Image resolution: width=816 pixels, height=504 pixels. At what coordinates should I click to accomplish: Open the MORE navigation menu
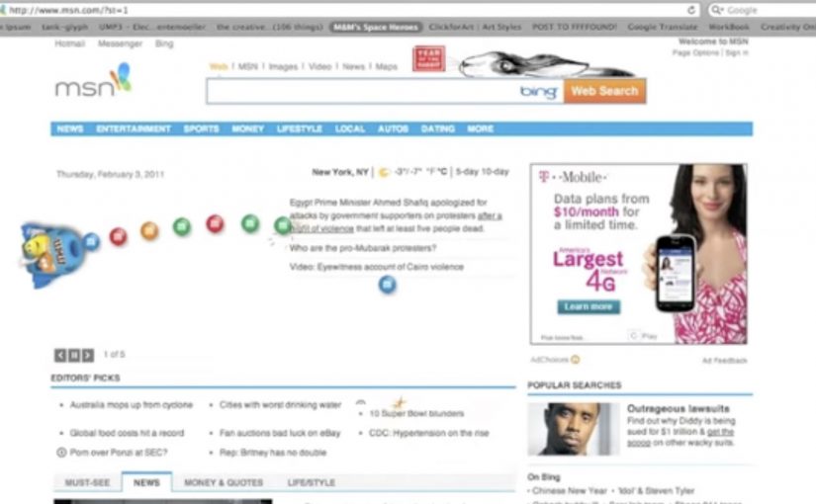tap(481, 129)
